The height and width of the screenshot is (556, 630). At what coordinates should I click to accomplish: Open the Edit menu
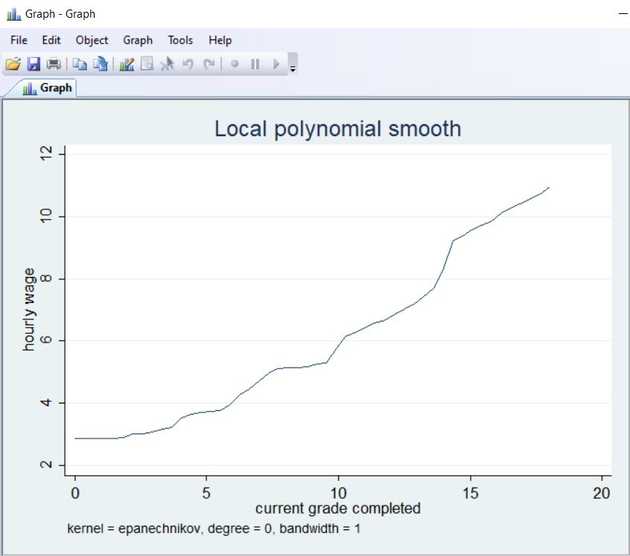click(51, 40)
